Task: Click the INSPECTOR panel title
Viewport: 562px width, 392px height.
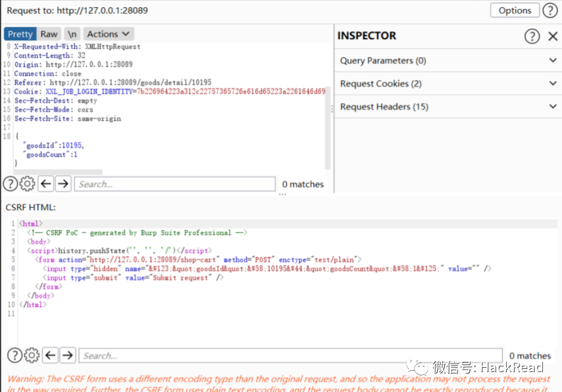Action: 367,35
